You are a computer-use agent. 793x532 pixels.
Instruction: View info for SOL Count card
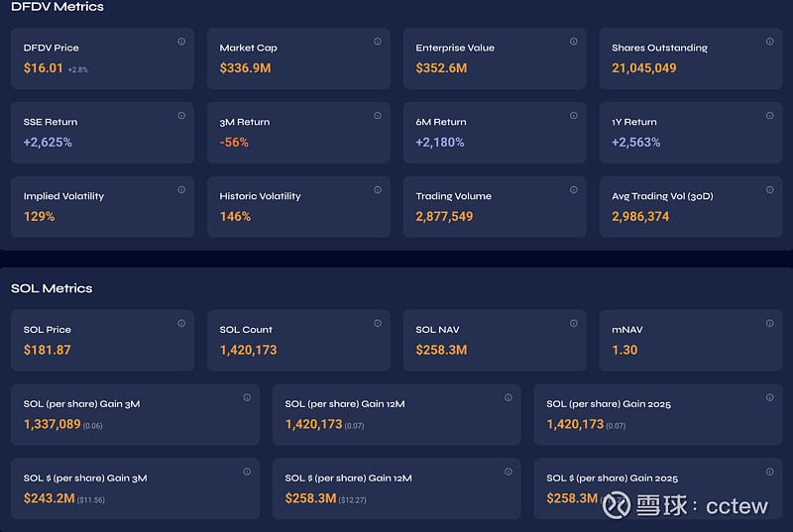pos(378,323)
